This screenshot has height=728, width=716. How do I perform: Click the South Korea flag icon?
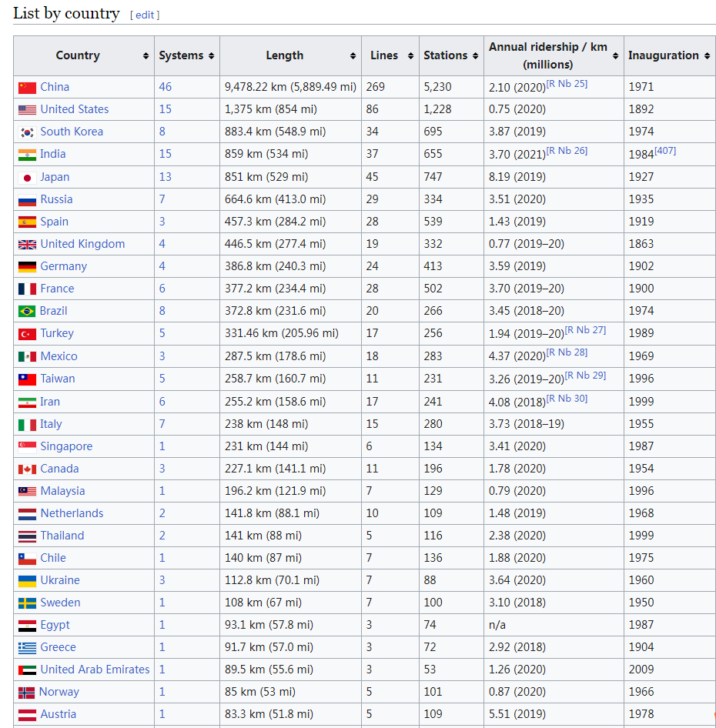27,132
